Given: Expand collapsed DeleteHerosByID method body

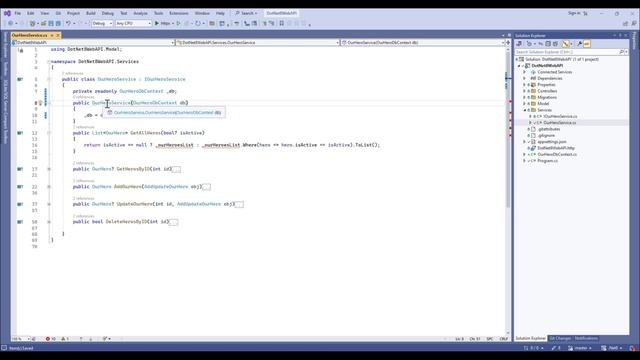Looking at the screenshot, I should click(x=173, y=222).
